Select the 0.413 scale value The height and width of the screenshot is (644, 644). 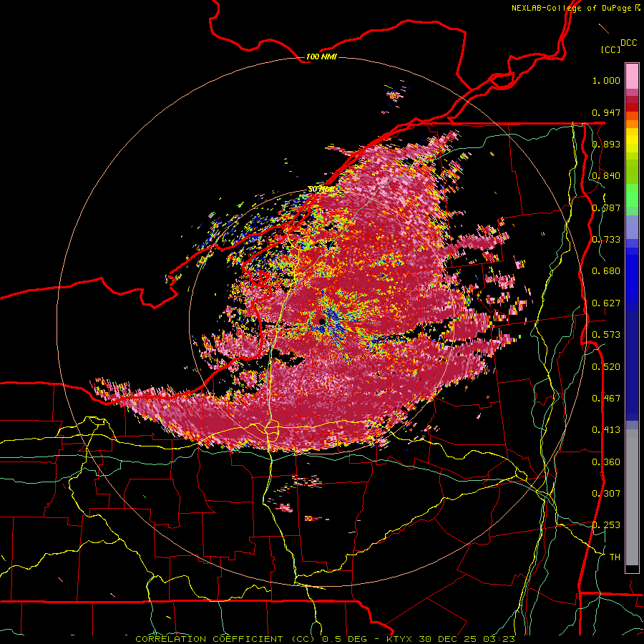coord(606,430)
